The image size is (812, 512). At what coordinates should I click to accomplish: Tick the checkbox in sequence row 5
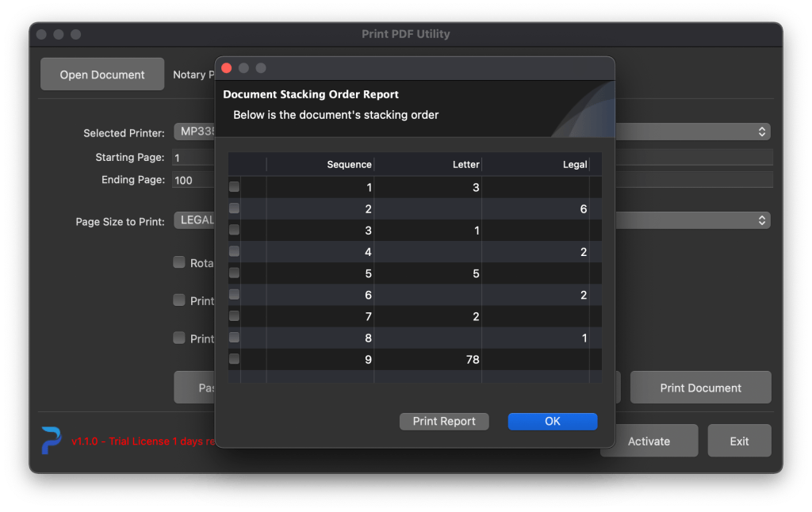click(234, 273)
